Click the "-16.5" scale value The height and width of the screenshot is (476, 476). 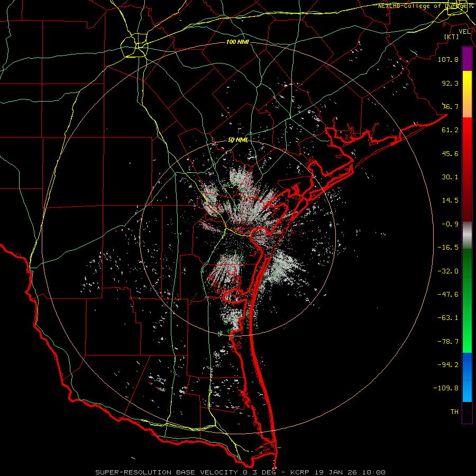click(x=448, y=248)
